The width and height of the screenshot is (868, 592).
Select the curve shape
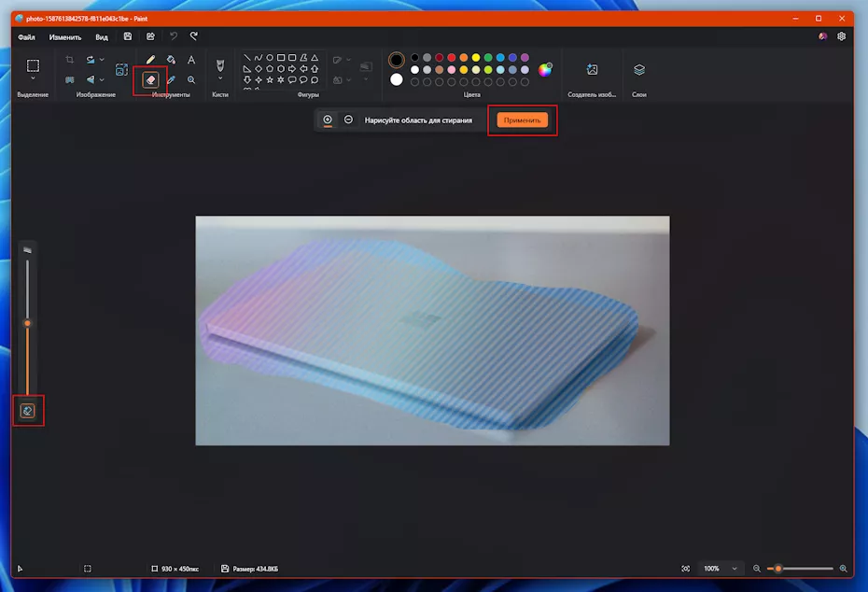[x=259, y=58]
